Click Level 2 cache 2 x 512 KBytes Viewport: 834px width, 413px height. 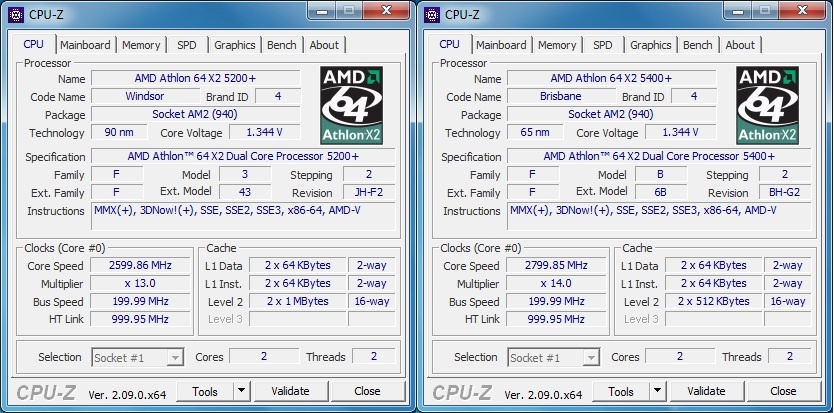point(714,301)
